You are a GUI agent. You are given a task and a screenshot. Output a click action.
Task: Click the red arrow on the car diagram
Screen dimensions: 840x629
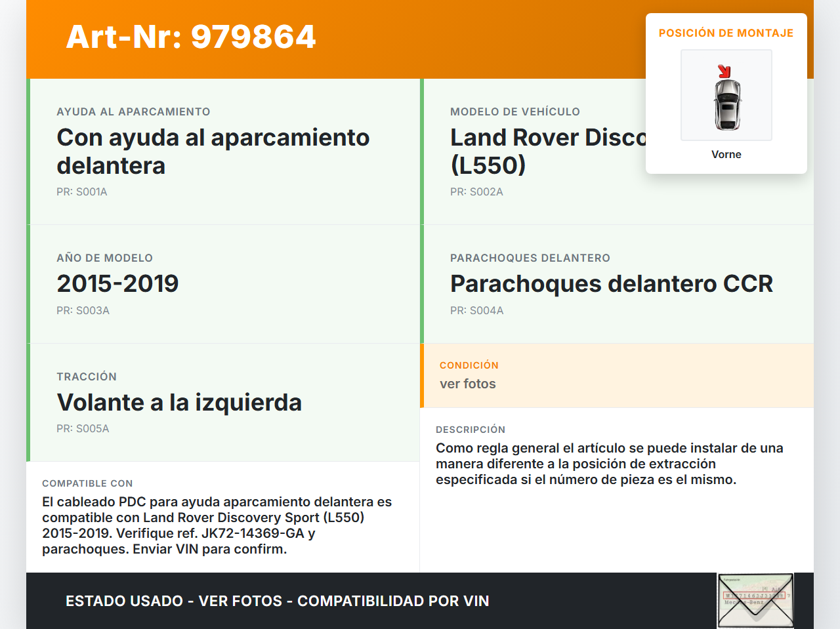coord(724,71)
